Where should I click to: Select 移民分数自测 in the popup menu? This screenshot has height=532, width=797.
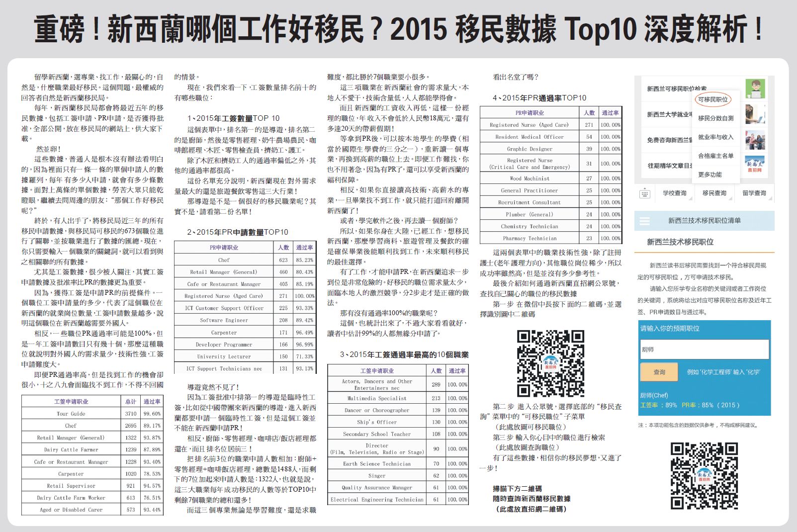pos(715,118)
